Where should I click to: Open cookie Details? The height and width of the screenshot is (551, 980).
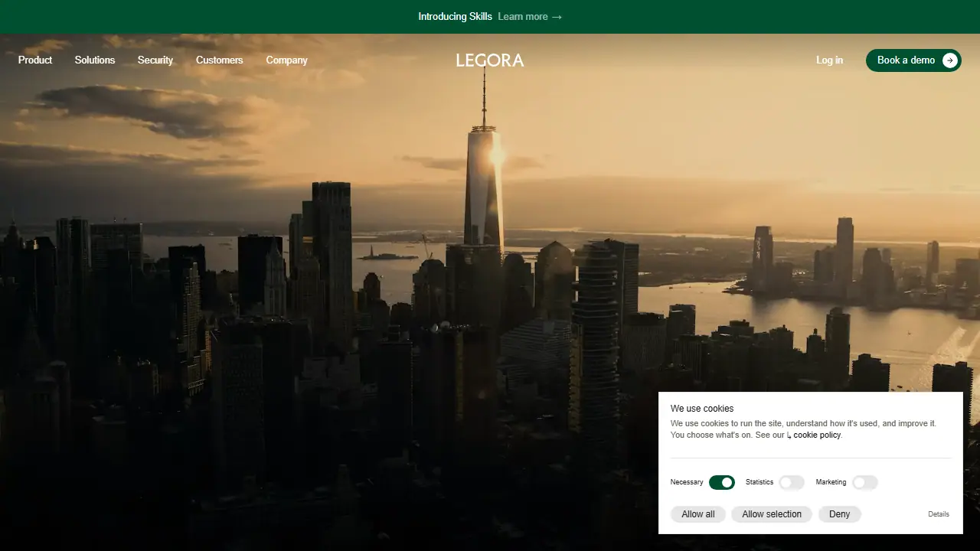pyautogui.click(x=939, y=514)
